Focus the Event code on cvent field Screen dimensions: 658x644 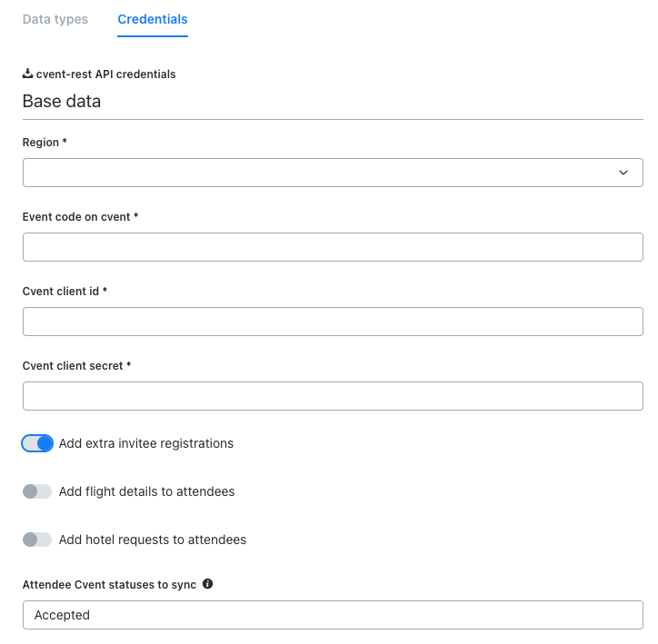(333, 247)
